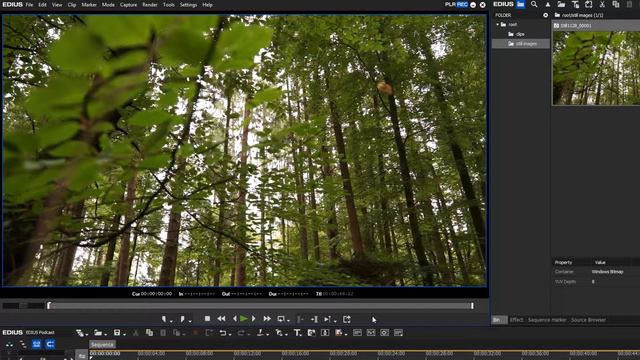Viewport: 640px width, 360px height.
Task: Expand the Open Project dropdown arrow
Action: (105, 334)
